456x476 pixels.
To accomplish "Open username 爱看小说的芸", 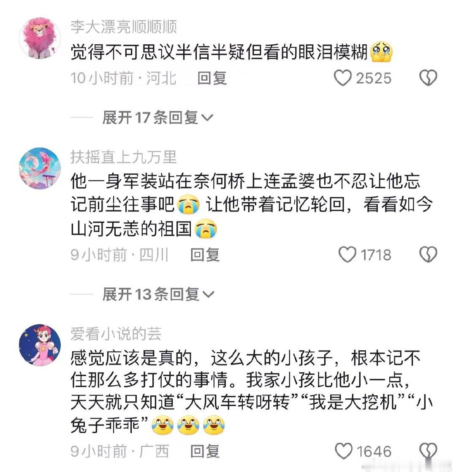I will click(x=116, y=334).
